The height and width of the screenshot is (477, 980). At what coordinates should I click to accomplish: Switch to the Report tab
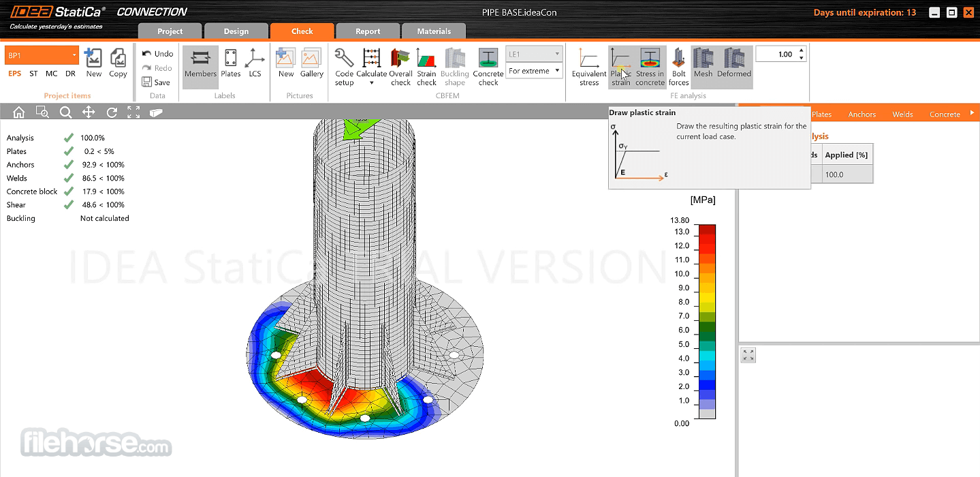368,31
